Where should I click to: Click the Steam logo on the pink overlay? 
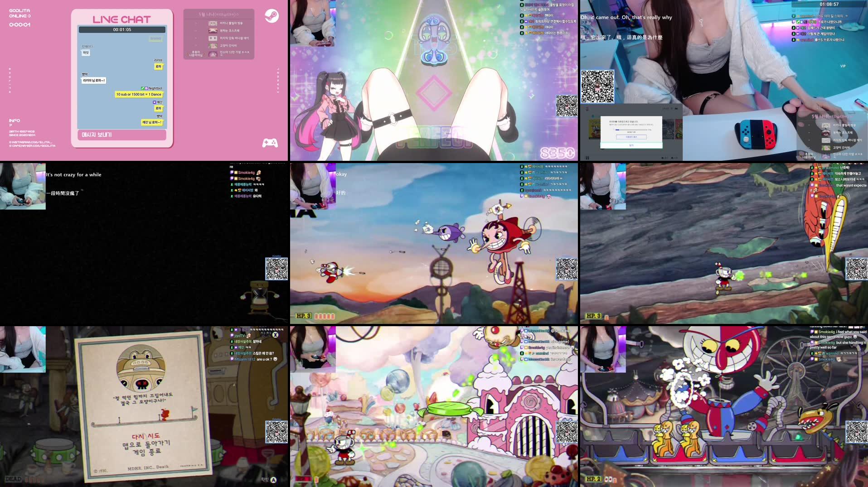click(x=272, y=16)
